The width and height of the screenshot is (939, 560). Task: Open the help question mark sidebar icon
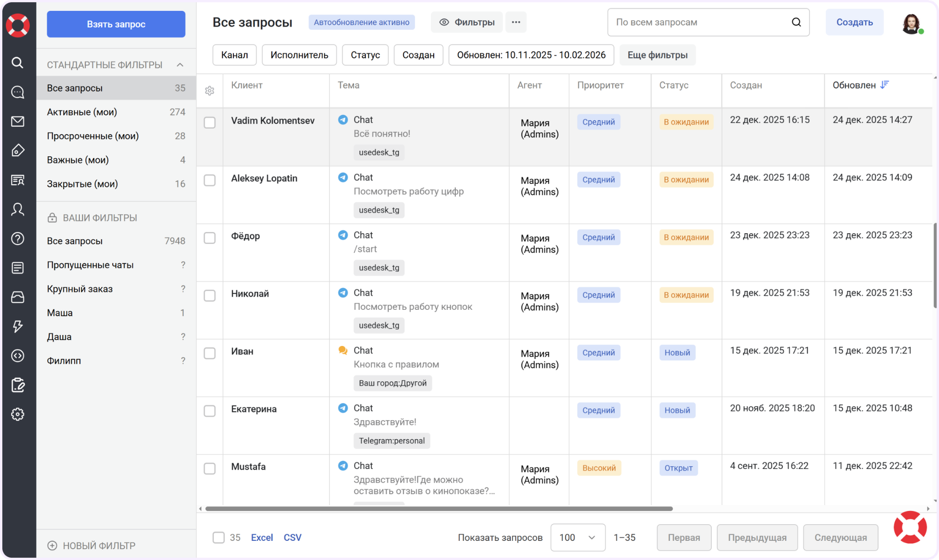pos(18,238)
